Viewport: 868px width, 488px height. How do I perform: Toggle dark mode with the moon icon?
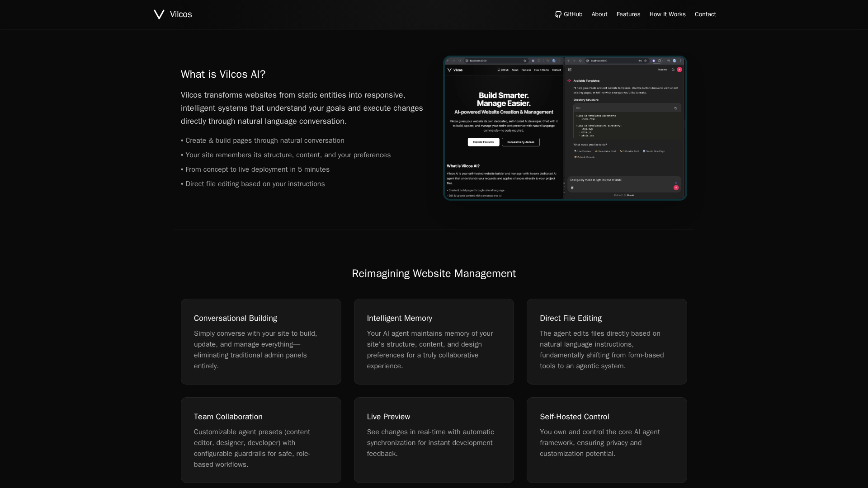tap(673, 70)
